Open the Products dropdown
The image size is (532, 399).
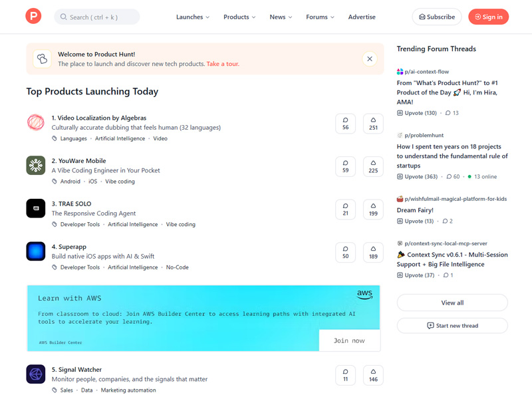click(x=239, y=17)
